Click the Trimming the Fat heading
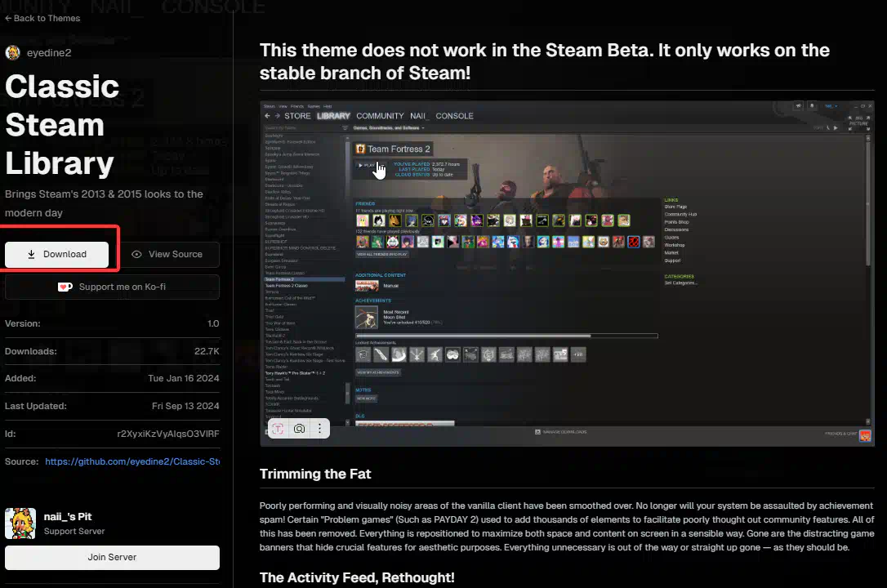 click(x=315, y=474)
